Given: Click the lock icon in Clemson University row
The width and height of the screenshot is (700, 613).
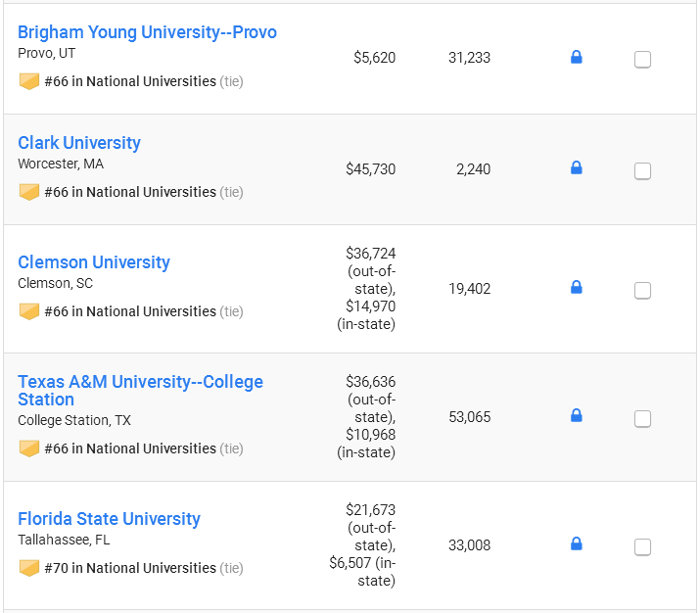Looking at the screenshot, I should (577, 287).
